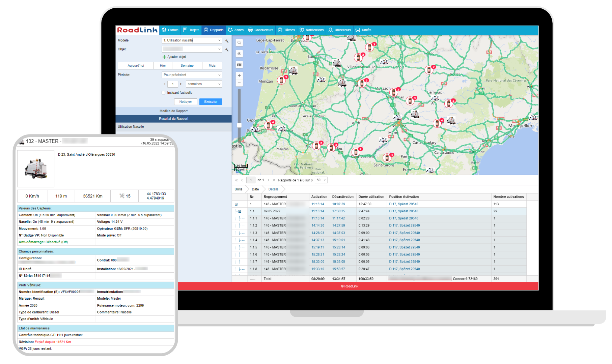The width and height of the screenshot is (612, 364).
Task: Select Utilisation Nacelle report result
Action: [174, 127]
